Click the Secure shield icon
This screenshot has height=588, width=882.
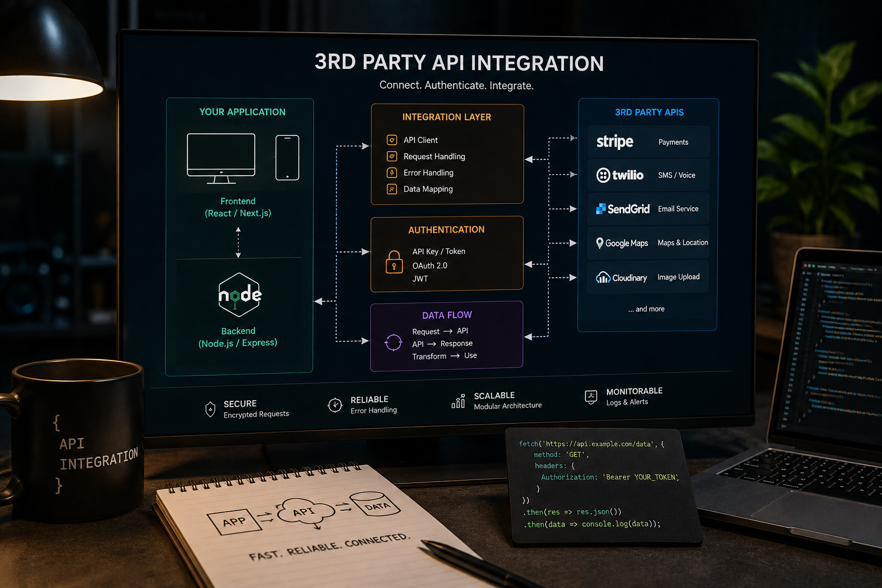(x=210, y=409)
